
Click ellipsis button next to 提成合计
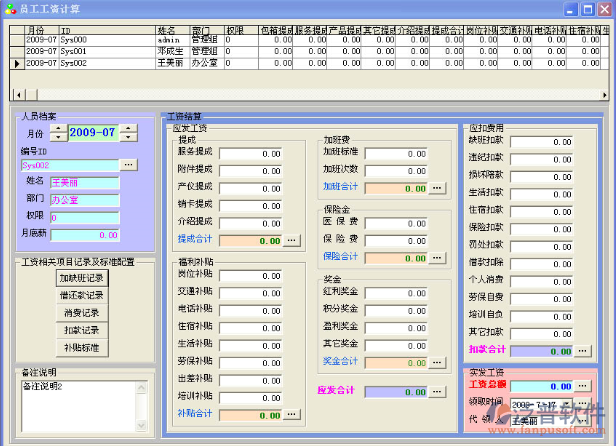coord(292,240)
